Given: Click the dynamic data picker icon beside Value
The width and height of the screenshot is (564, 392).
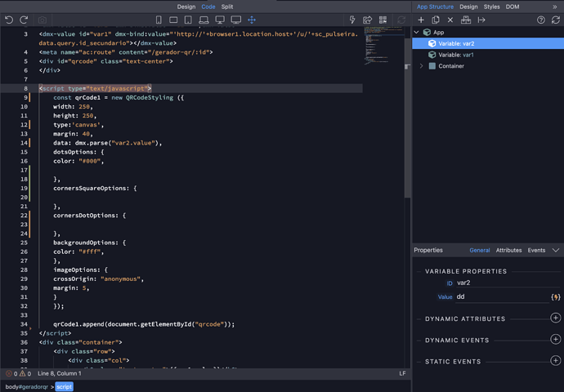Looking at the screenshot, I should coord(556,297).
